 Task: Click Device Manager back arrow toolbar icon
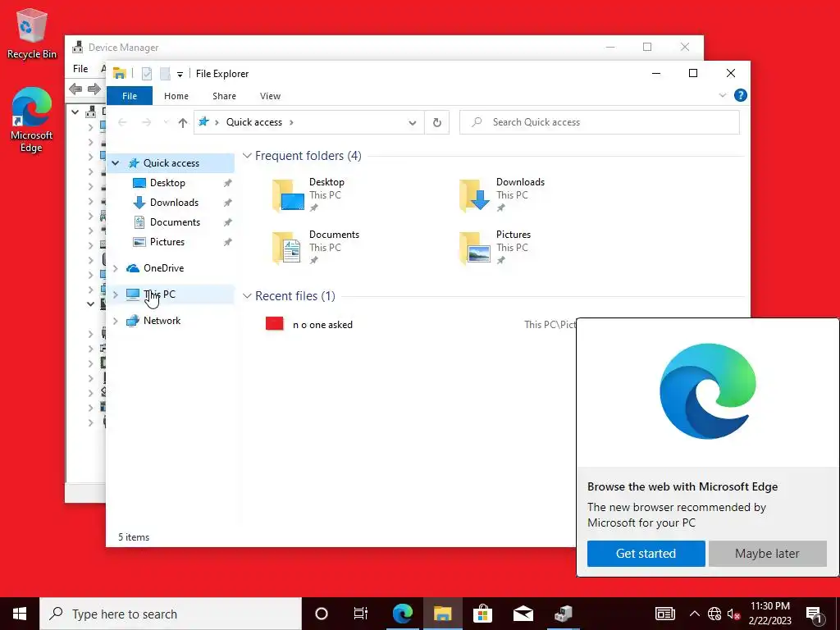point(75,89)
